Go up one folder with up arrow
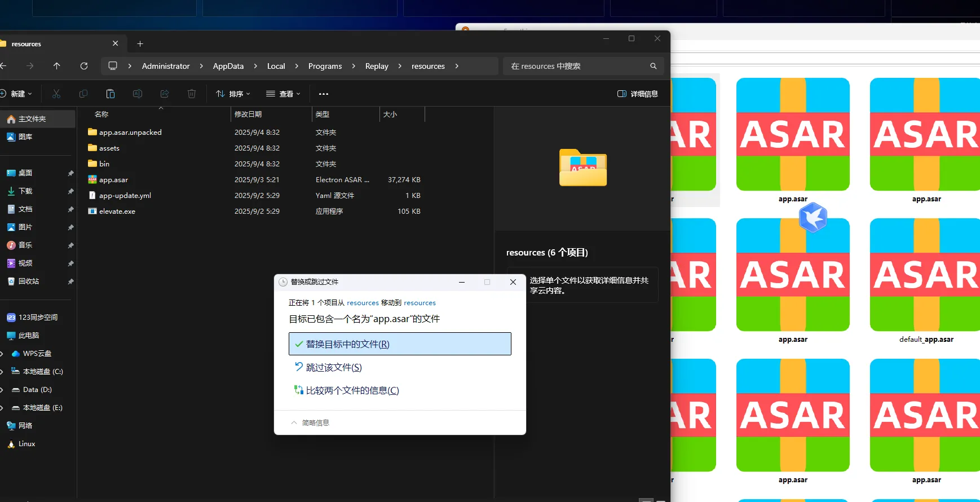Screen dimensions: 980x502 pyautogui.click(x=56, y=66)
